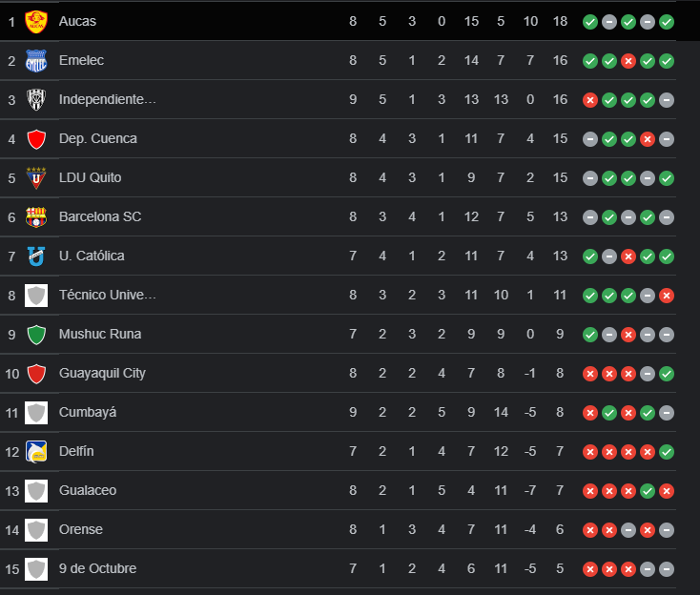The image size is (700, 595).
Task: Click the Mushuc Runa green shield icon
Action: pos(36,334)
